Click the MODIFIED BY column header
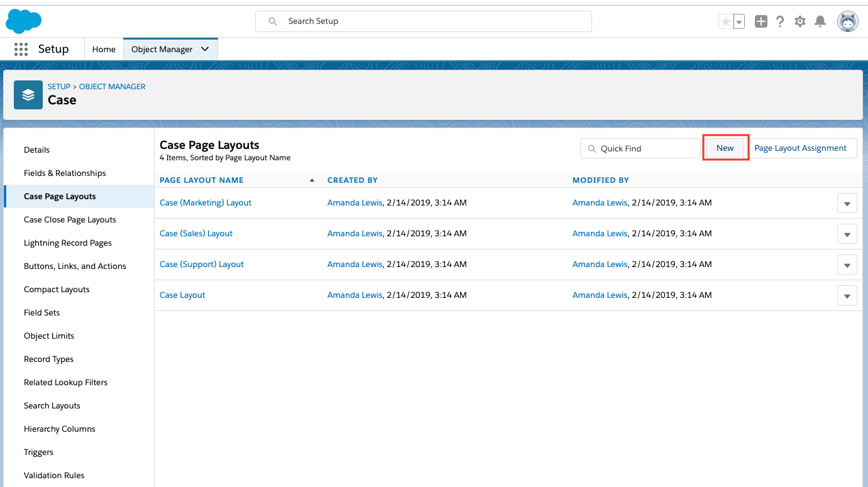 tap(601, 180)
